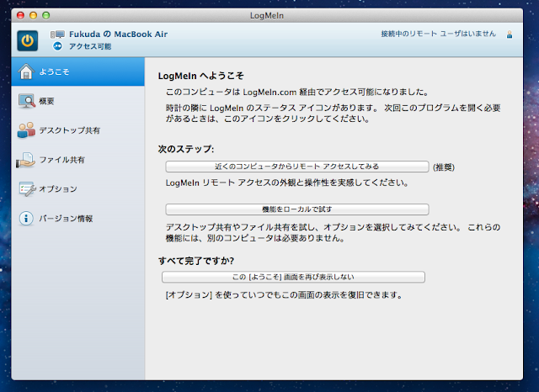Screen dimensions: 539x392
Task: Click the house icon for ようこそ
Action: click(26, 72)
